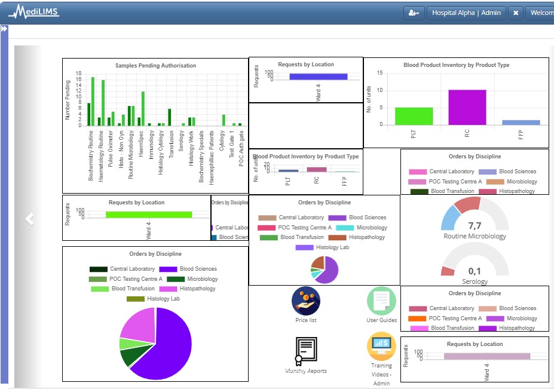Viewport: 554px width, 392px height.
Task: Toggle the orange POC Testing Centre A legend
Action: (445, 318)
